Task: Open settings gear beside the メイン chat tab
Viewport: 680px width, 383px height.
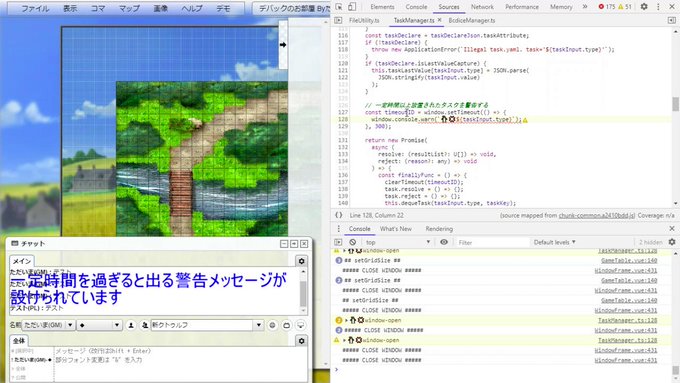Action: coord(301,261)
